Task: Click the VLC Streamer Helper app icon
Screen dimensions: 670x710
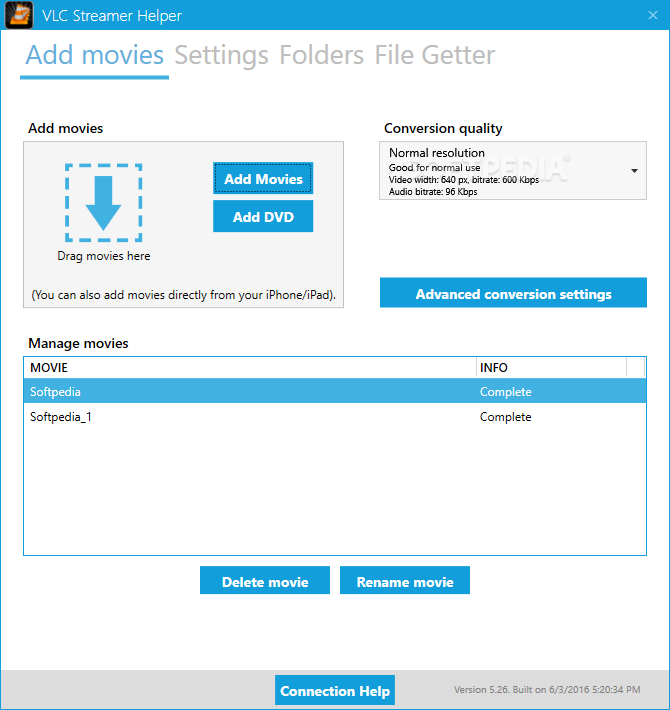Action: [19, 15]
